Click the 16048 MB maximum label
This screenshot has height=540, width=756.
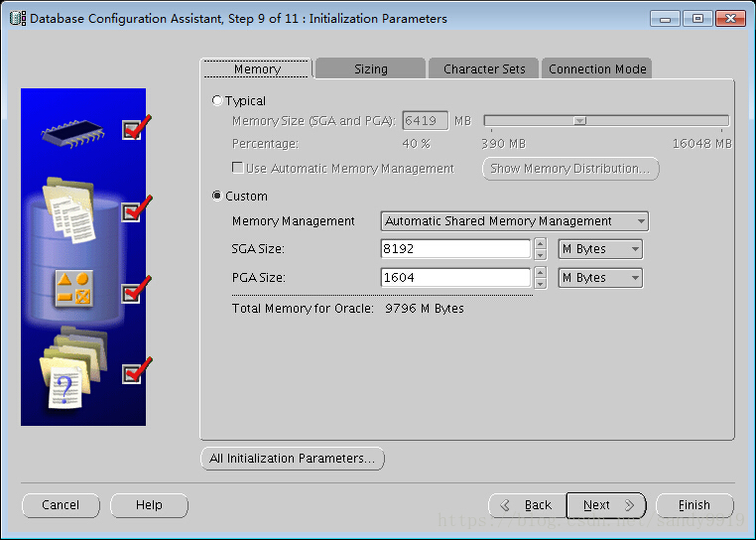pos(702,144)
